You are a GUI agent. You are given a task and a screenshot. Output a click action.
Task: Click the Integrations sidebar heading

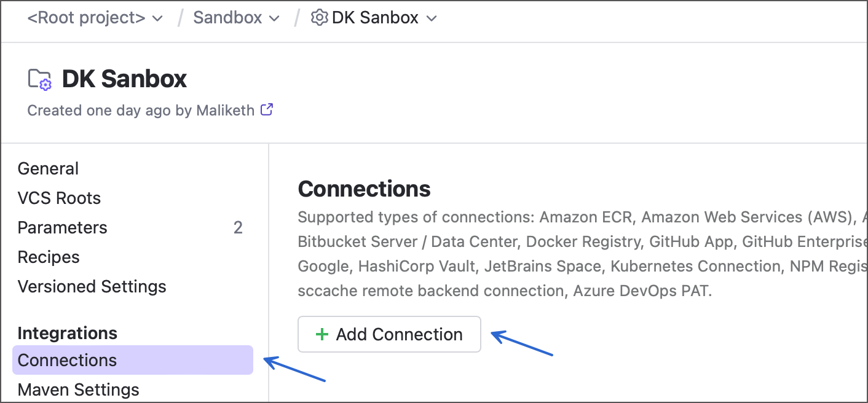click(68, 332)
